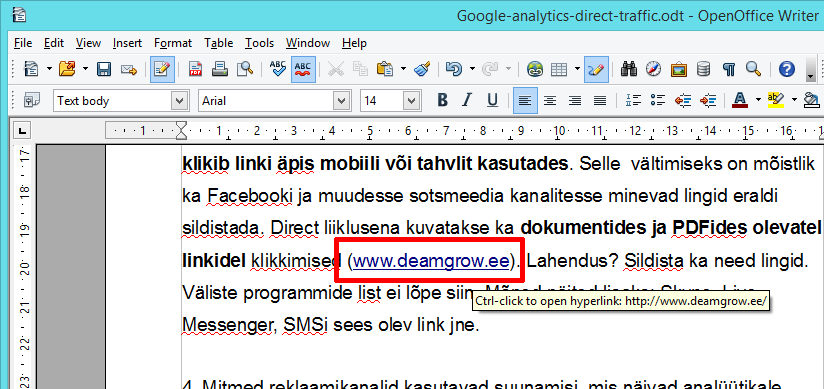Toggle Italic formatting
This screenshot has width=824, height=389.
467,100
